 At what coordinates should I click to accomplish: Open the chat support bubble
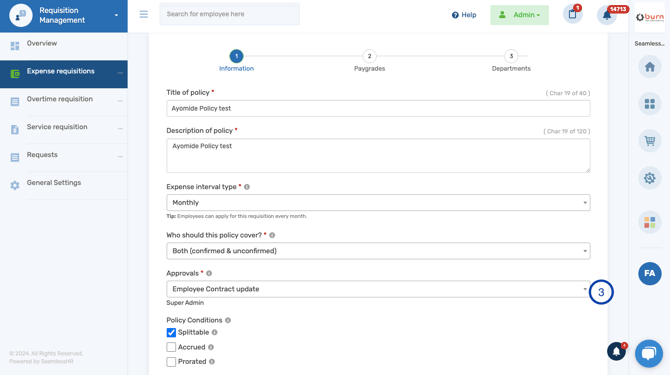tap(649, 353)
